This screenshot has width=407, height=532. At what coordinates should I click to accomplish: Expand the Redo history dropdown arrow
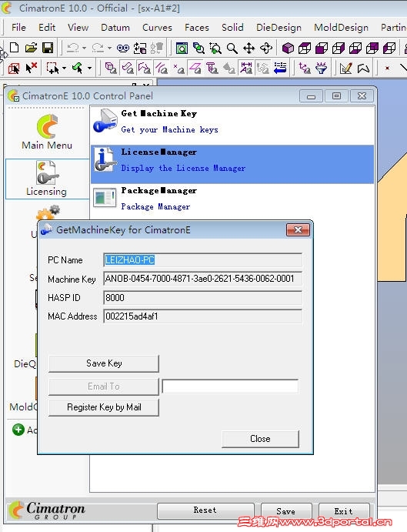(x=109, y=49)
